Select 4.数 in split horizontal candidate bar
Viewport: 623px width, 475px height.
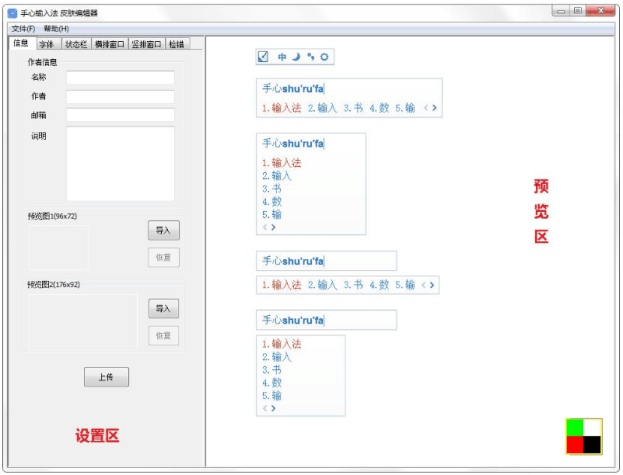point(379,285)
